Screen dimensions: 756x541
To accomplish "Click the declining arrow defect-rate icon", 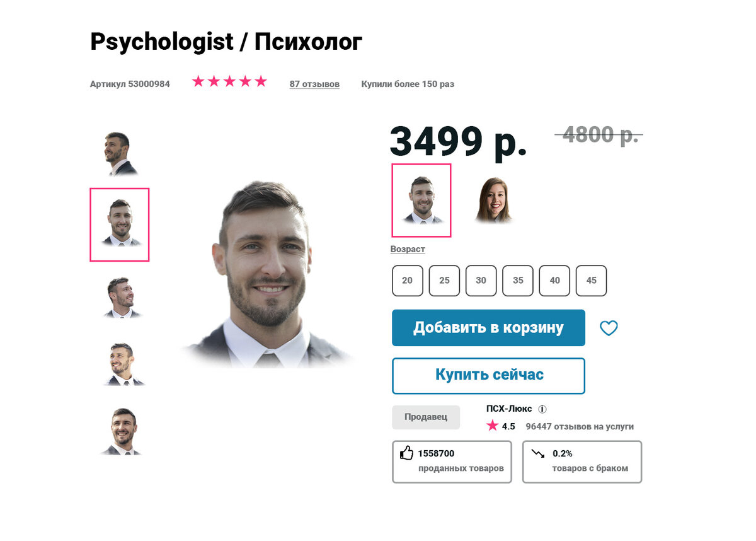I will [537, 453].
